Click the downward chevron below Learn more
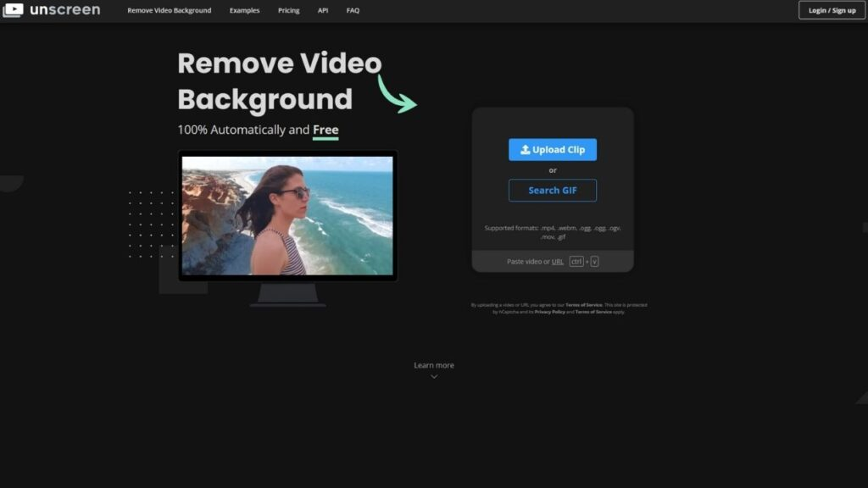 (x=434, y=375)
